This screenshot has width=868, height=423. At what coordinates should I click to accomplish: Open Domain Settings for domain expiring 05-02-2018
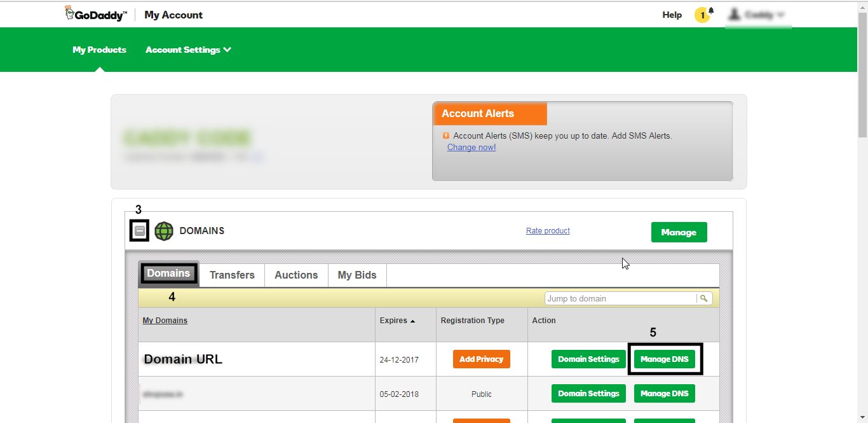click(588, 394)
